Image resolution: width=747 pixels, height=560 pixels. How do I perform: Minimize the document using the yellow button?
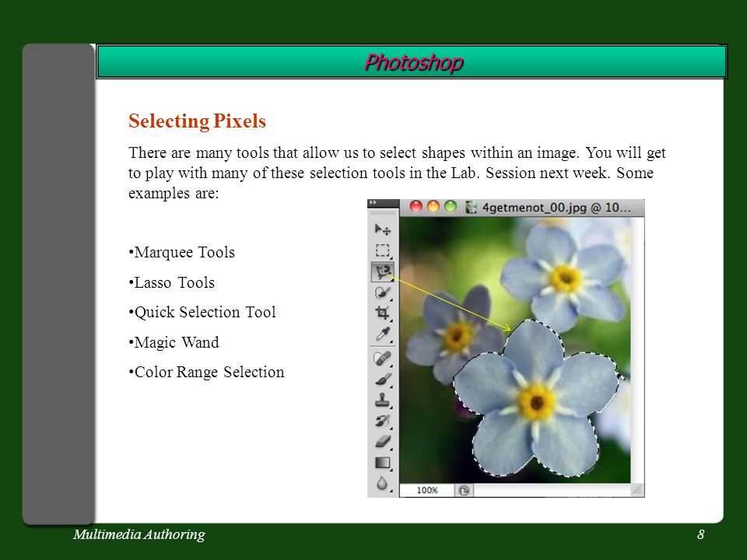(x=433, y=207)
